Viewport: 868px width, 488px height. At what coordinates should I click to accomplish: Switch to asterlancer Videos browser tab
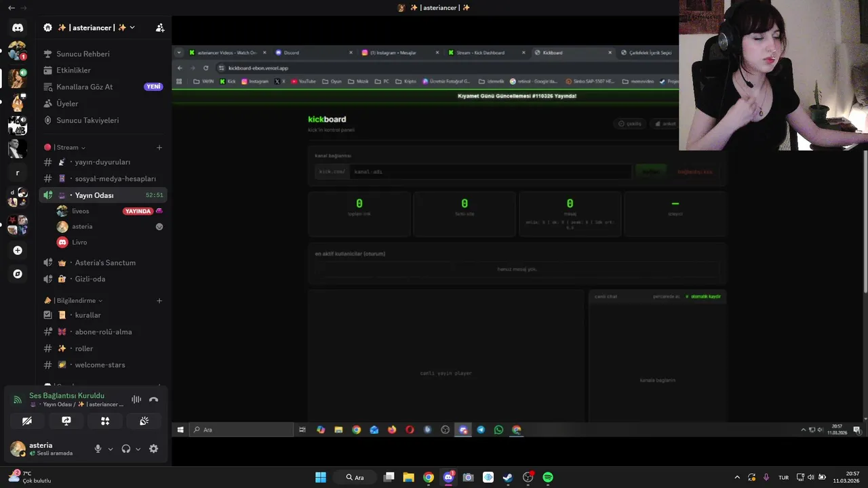[226, 52]
